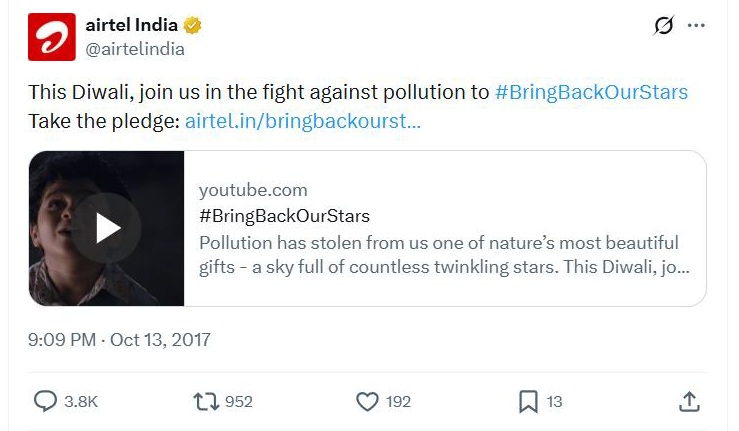Follow the airtel.in/bringbackourst… pledge link
This screenshot has width=739, height=431.
click(302, 121)
